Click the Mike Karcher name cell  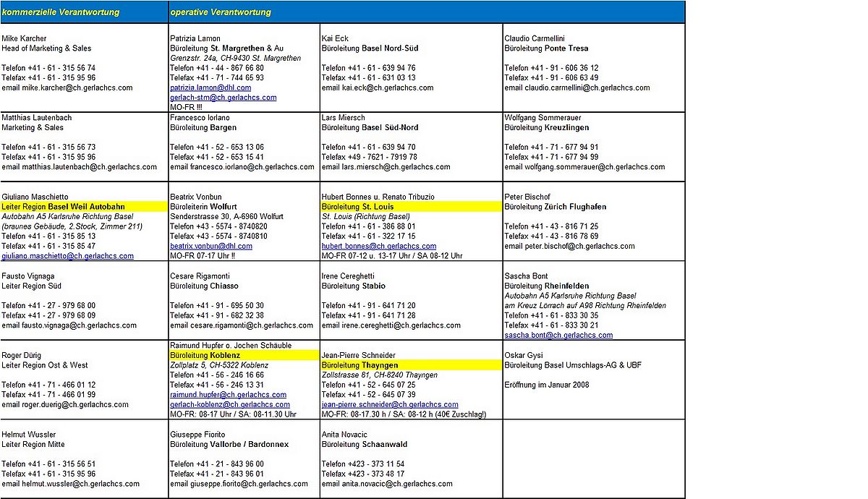coord(24,38)
